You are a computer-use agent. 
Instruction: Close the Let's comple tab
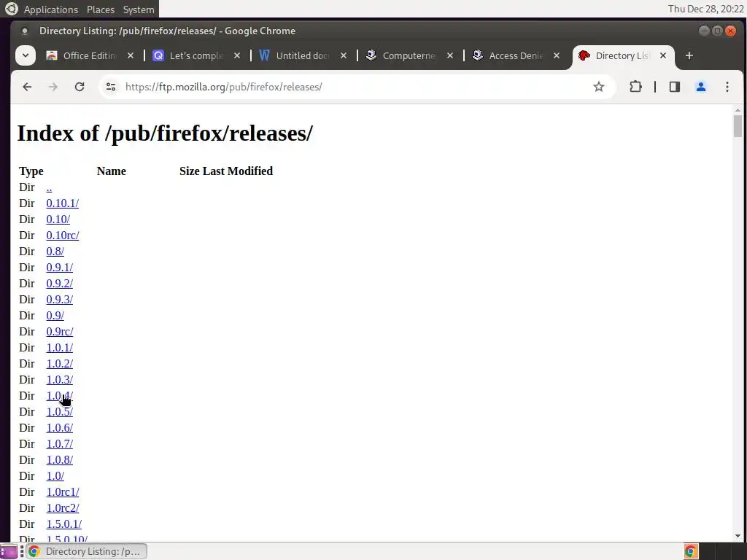click(237, 55)
